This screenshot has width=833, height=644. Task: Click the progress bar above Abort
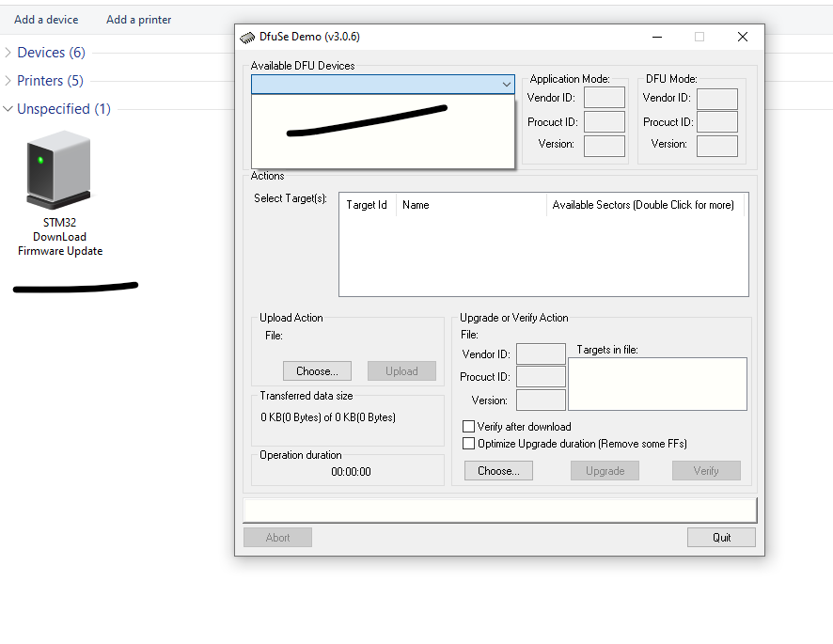(500, 510)
